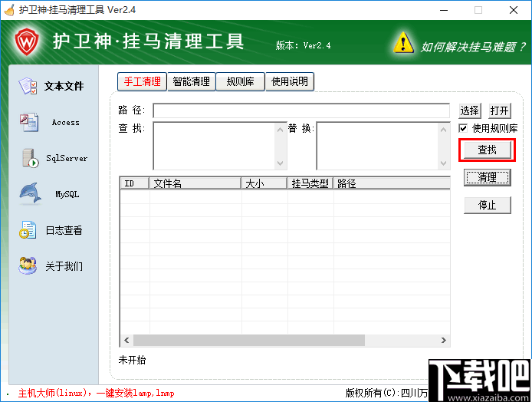Open 日志查看 from sidebar
532x402 pixels.
64,230
